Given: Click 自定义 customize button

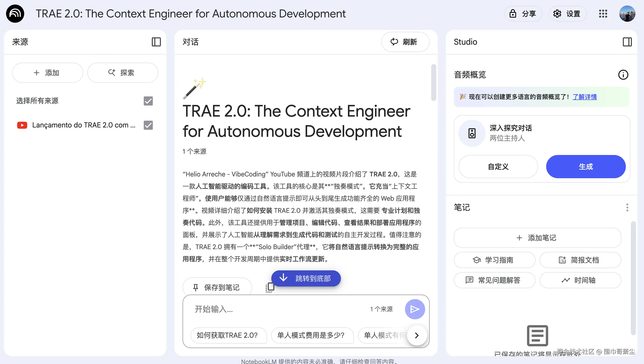Looking at the screenshot, I should pos(498,167).
